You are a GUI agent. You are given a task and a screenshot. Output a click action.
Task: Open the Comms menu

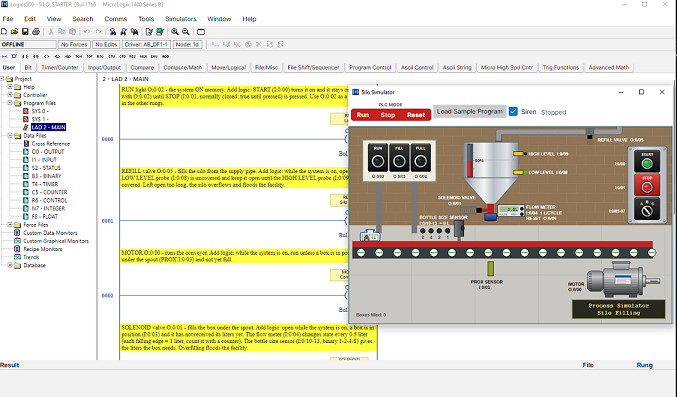pyautogui.click(x=116, y=19)
